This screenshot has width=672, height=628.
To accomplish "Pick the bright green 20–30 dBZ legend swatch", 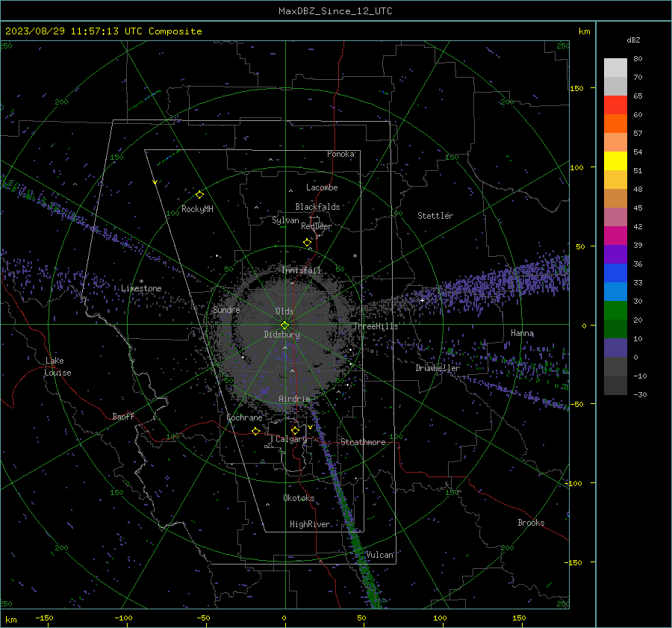I will (x=615, y=311).
